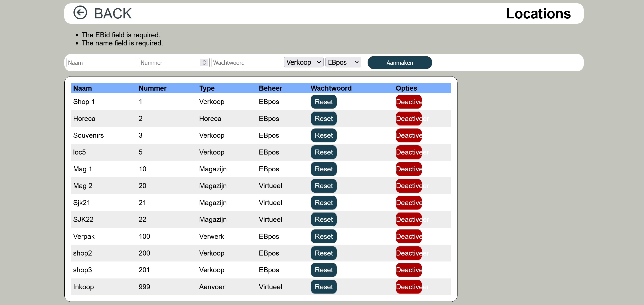Click the Nummer column header
This screenshot has width=644, height=305.
(152, 88)
